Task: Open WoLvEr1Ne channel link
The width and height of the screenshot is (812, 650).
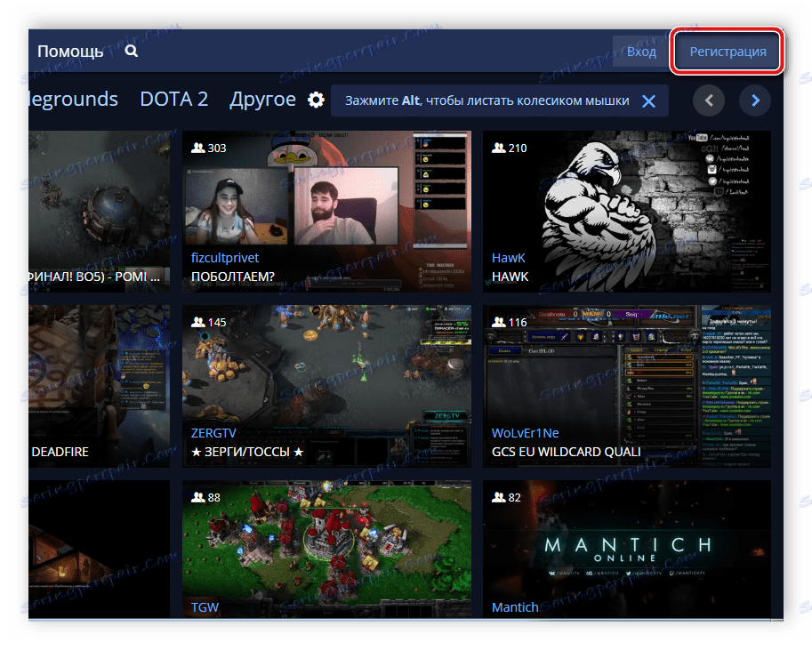Action: [525, 433]
